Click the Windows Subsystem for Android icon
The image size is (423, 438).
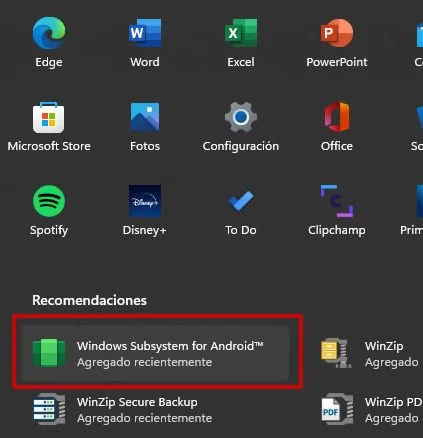pyautogui.click(x=49, y=353)
